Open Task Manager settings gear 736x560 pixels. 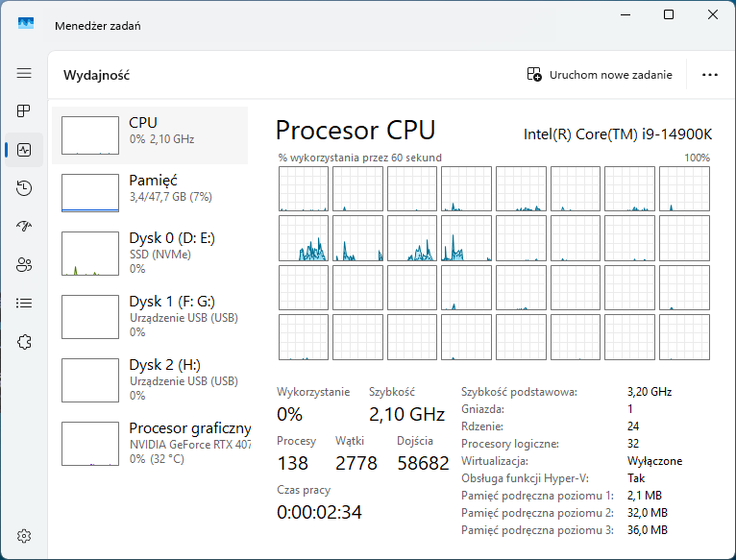coord(24,535)
